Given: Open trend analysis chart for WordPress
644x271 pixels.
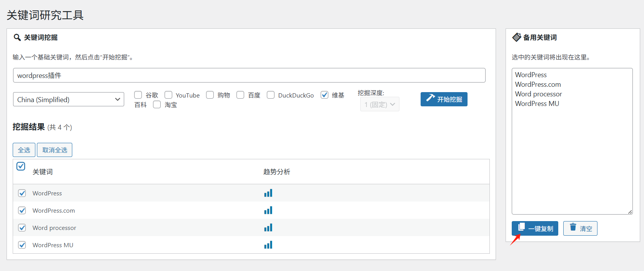Looking at the screenshot, I should pyautogui.click(x=268, y=193).
